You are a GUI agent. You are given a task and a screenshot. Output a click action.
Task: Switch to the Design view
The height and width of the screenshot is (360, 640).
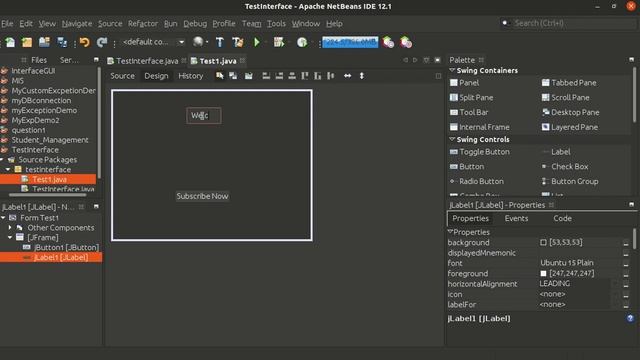156,76
